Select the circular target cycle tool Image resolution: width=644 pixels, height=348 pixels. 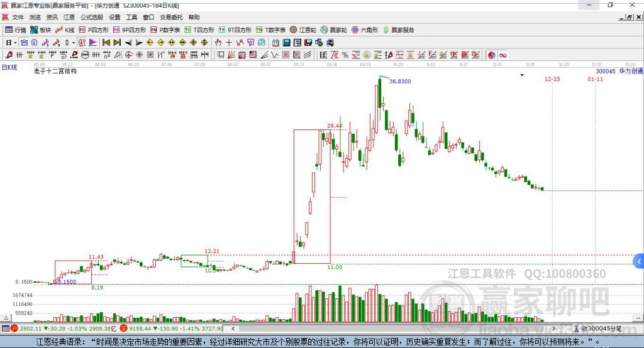click(x=128, y=55)
